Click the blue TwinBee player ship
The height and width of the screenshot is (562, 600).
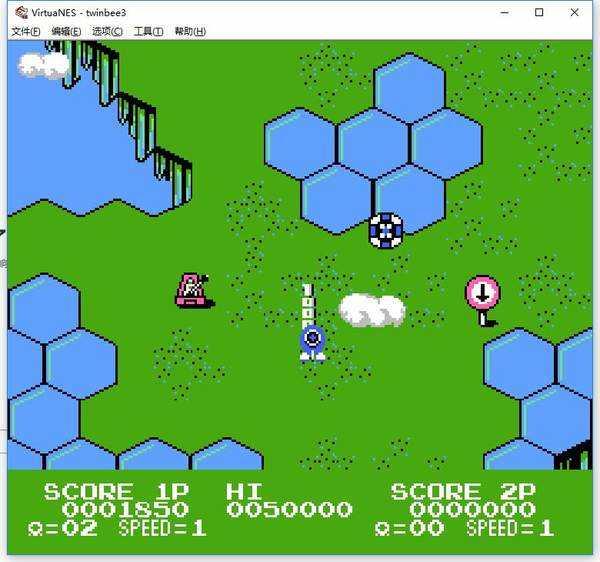(312, 342)
